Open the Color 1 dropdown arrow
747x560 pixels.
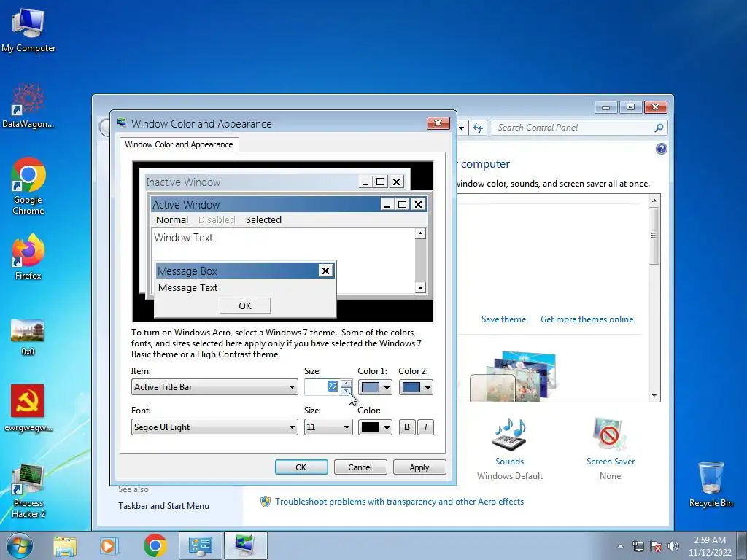[x=387, y=387]
